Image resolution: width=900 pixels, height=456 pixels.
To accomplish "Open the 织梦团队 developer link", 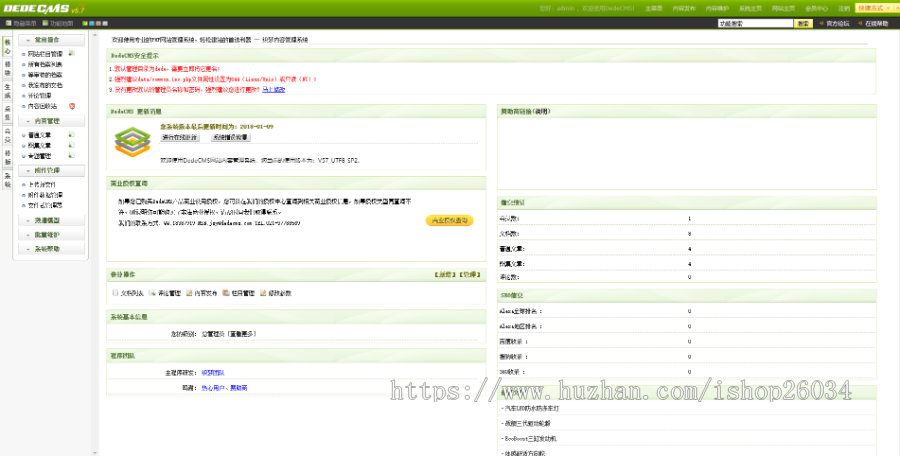I will point(213,373).
